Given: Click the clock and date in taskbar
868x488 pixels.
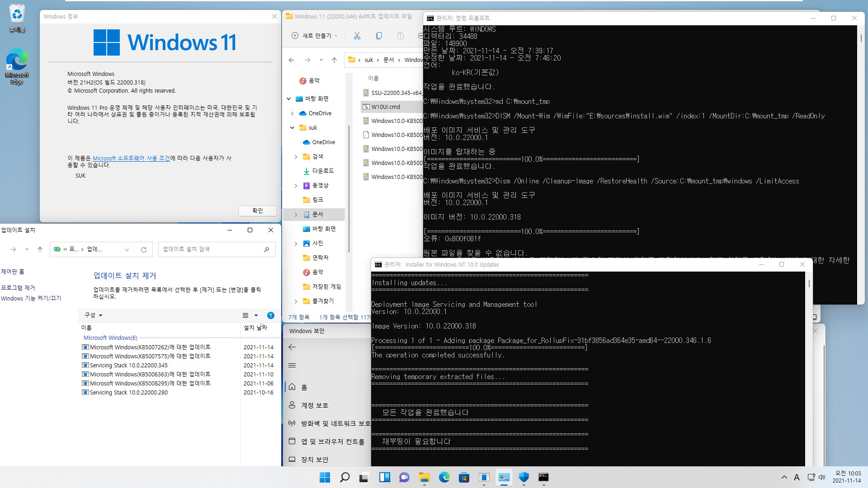Looking at the screenshot, I should (847, 477).
